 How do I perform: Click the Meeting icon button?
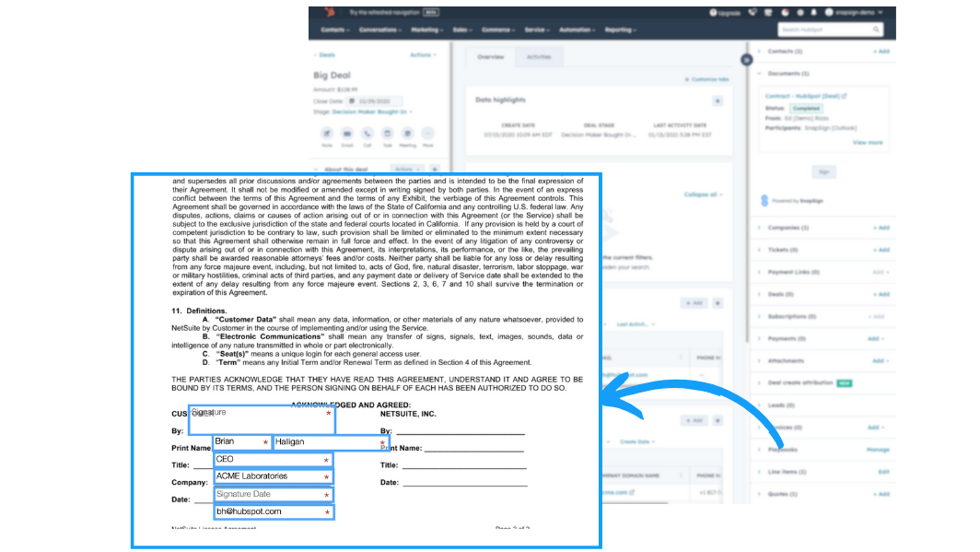click(407, 133)
